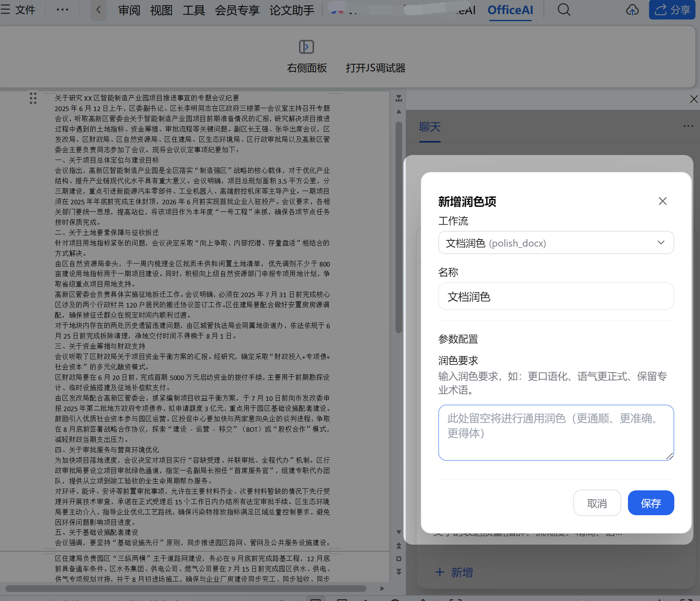Click heading 三、关于资金筹措与财政支持
The height and width of the screenshot is (601, 700).
(x=100, y=346)
